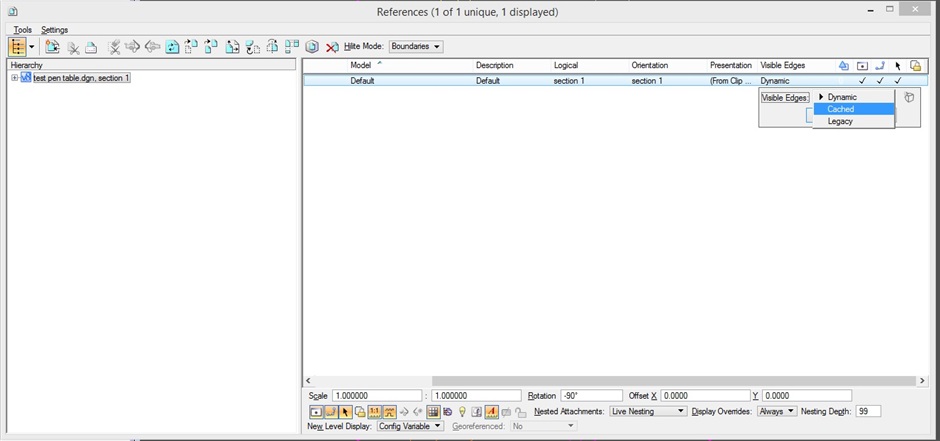Click the Offset Y field

pyautogui.click(x=806, y=395)
